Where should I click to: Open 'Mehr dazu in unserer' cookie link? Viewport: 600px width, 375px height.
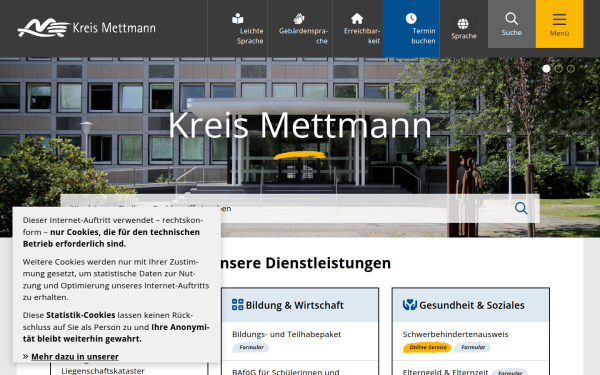[x=75, y=357]
